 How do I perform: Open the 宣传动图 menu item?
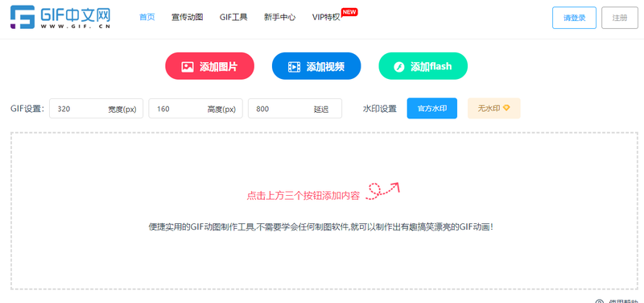[188, 17]
